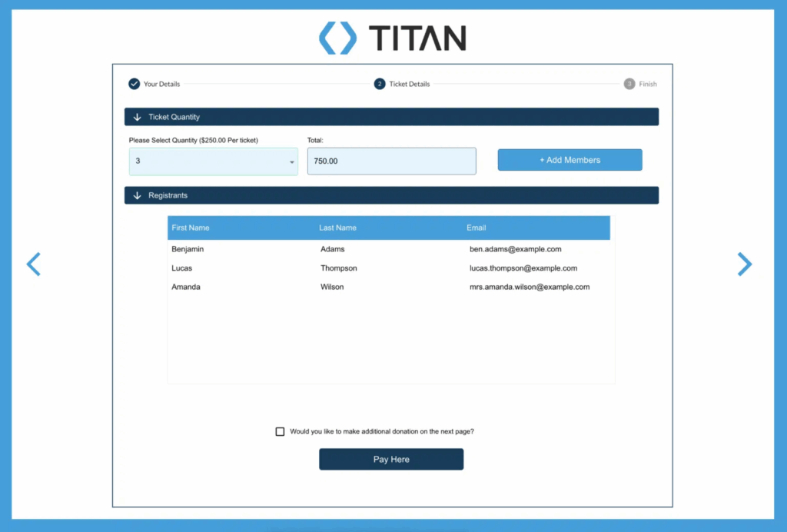Click the Add Members button

click(x=569, y=159)
